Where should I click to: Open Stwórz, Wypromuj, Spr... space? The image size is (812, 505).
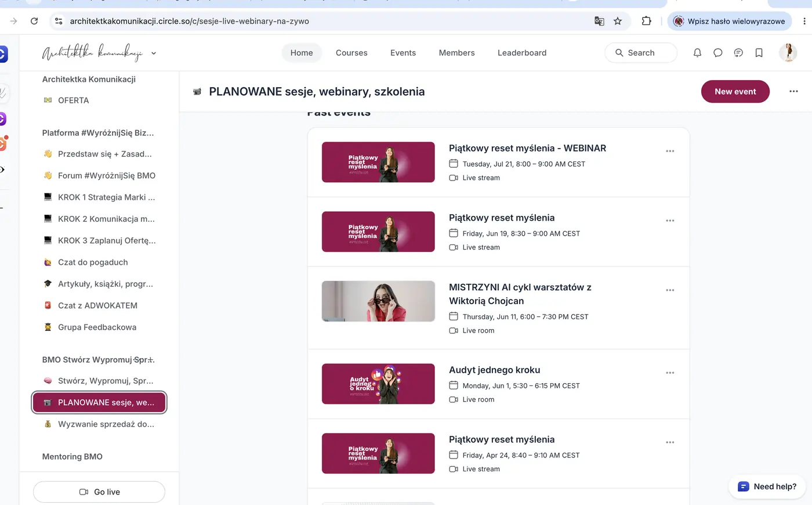point(99,381)
